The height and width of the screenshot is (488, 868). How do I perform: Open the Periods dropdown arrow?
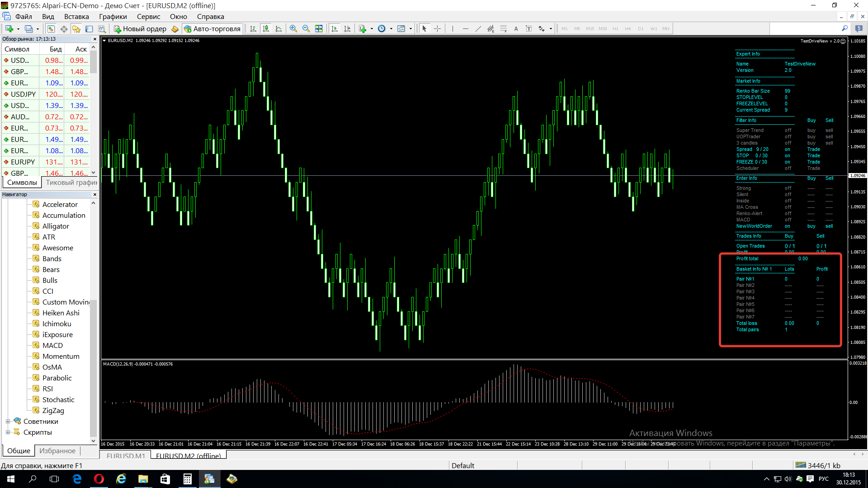coord(391,29)
